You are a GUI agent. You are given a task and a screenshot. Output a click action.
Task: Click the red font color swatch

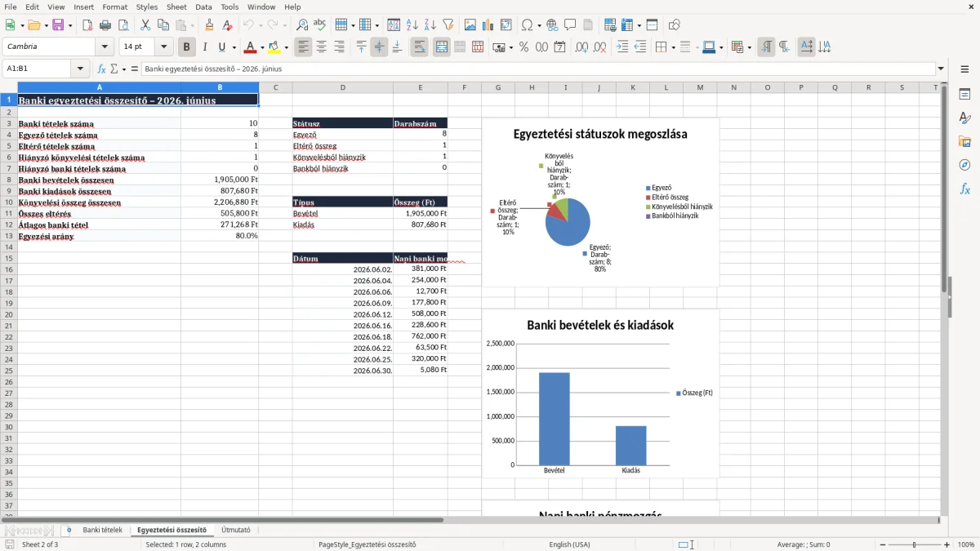[x=251, y=47]
